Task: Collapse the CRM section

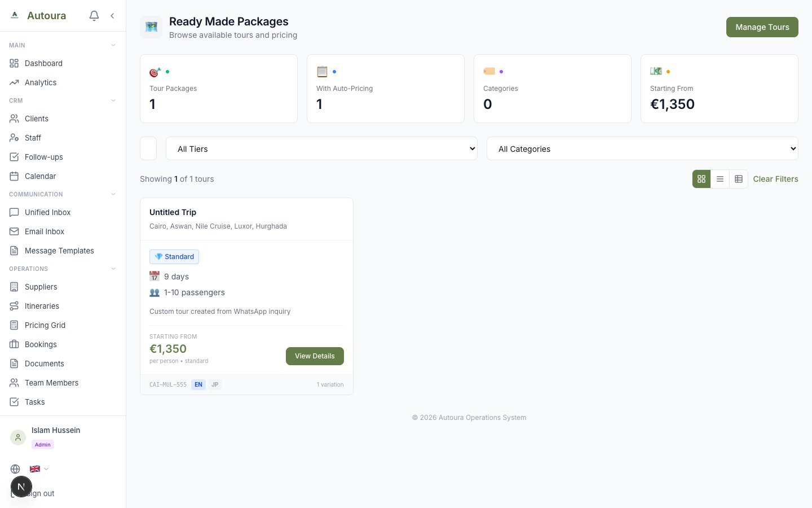Action: (x=113, y=100)
